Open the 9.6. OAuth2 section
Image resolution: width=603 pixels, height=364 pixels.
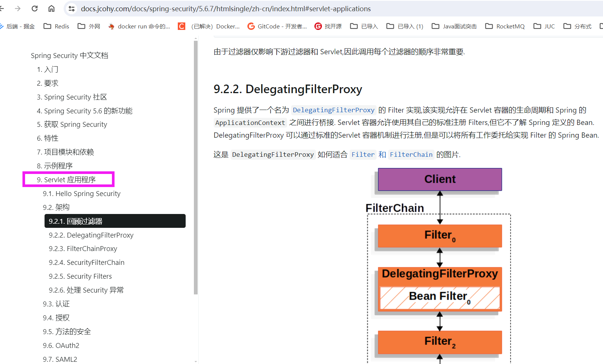pyautogui.click(x=61, y=345)
